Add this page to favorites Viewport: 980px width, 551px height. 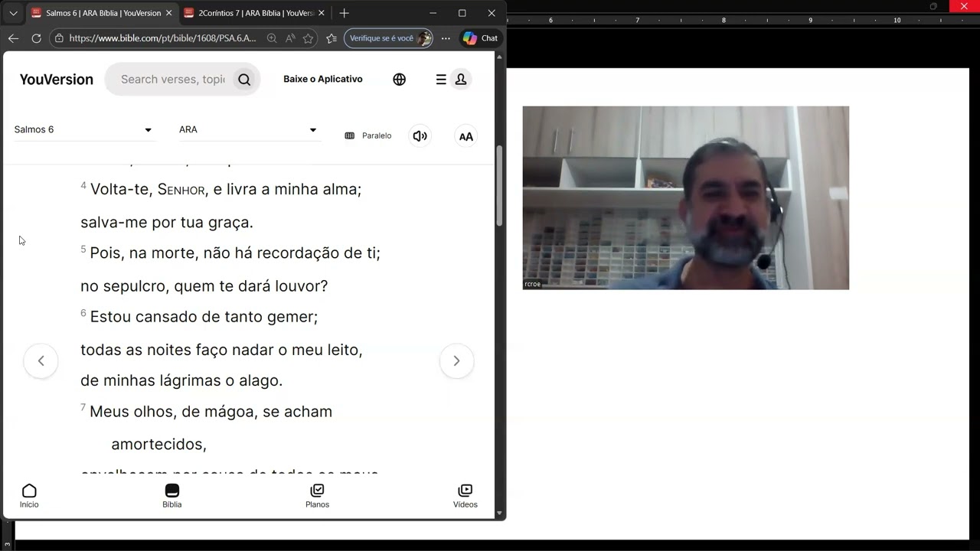tap(308, 37)
